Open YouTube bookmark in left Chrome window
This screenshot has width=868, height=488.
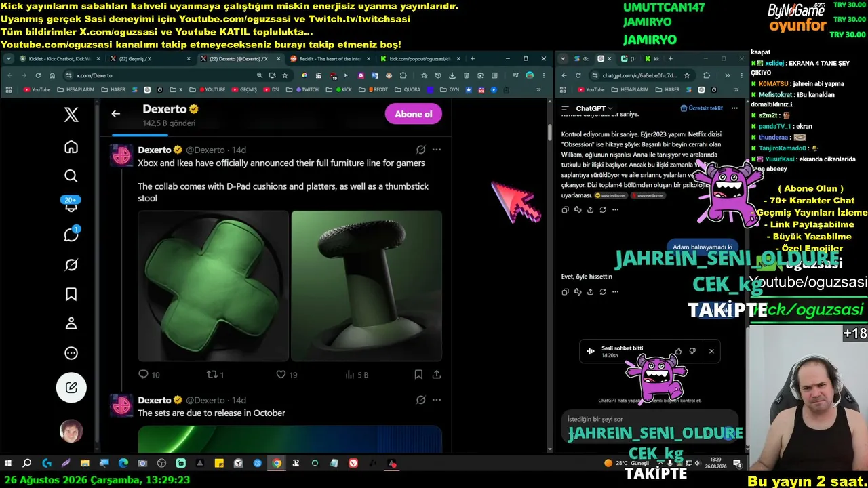tap(37, 89)
